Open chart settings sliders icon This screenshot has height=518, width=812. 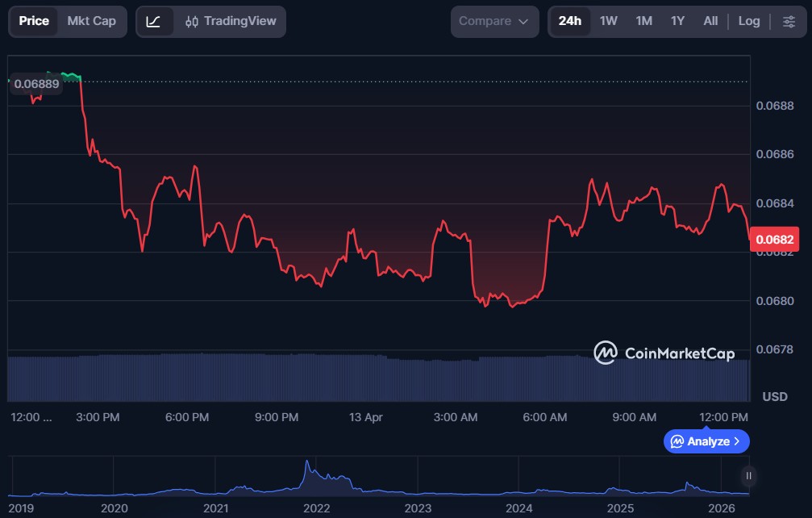788,21
